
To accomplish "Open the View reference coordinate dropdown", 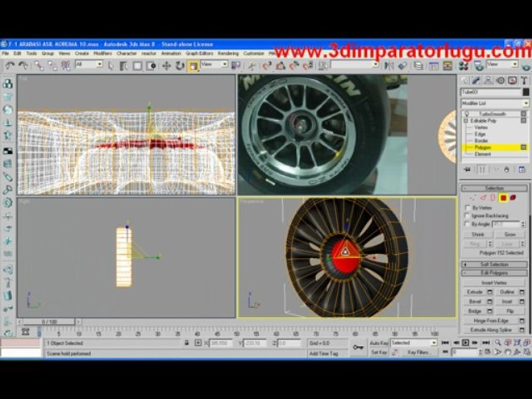I will 214,64.
